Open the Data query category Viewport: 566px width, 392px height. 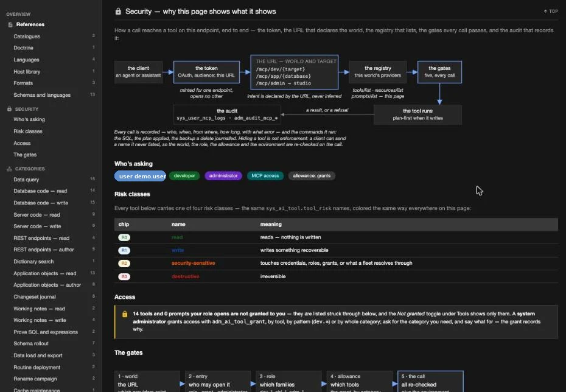tap(26, 180)
